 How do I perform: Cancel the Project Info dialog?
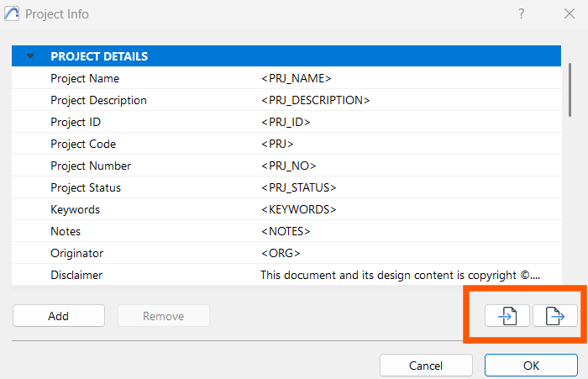click(426, 365)
